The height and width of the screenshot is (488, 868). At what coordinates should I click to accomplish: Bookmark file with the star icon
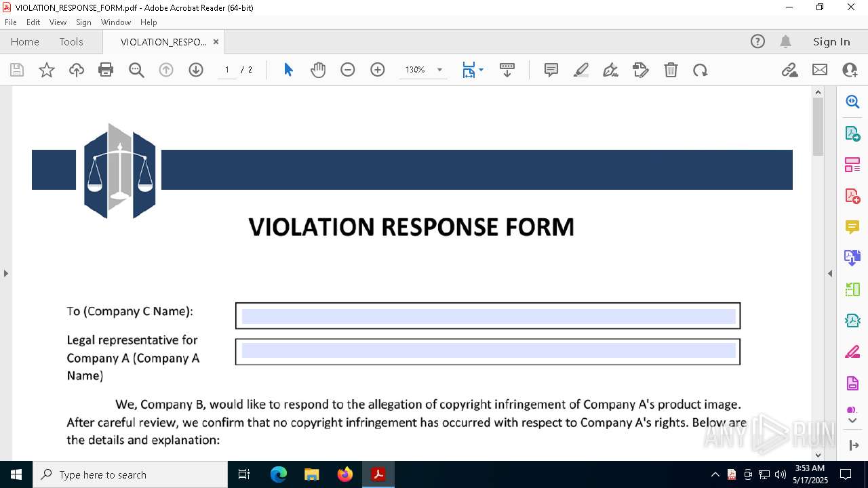point(47,70)
